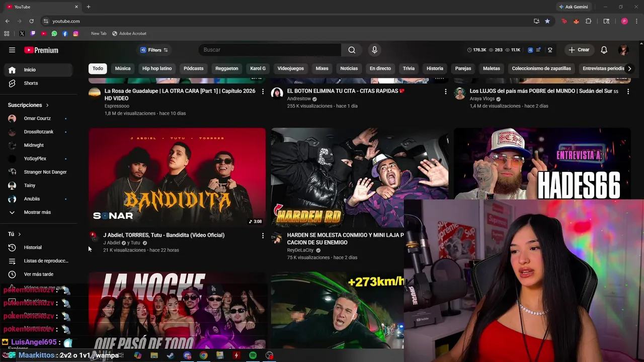This screenshot has width=644, height=362.
Task: Open the Adobe Acrobat bookmark
Action: pyautogui.click(x=129, y=34)
